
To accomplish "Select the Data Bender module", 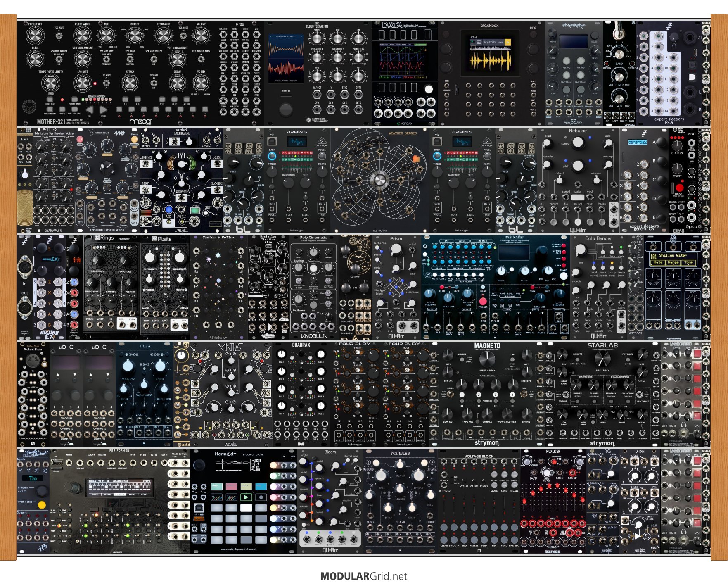I will pyautogui.click(x=599, y=287).
